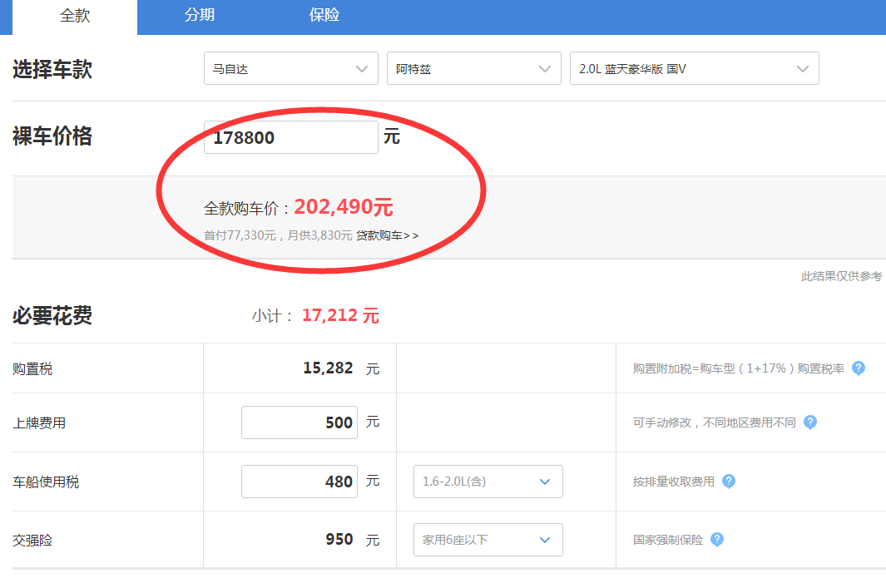Click the 必要花费 subtotal 17,212 元
This screenshot has width=886, height=588.
(341, 315)
